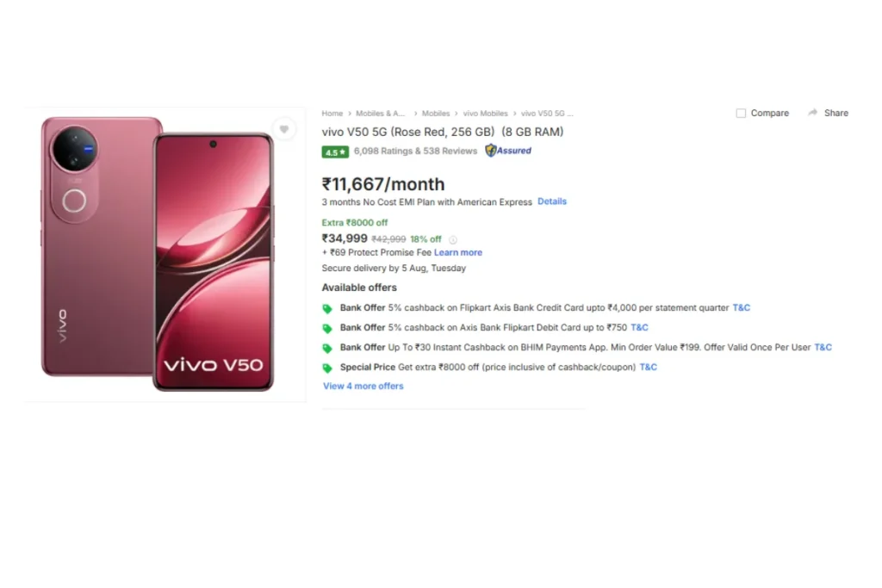The image size is (882, 588).
Task: Click green tag icon of Special Price offer
Action: pyautogui.click(x=326, y=368)
